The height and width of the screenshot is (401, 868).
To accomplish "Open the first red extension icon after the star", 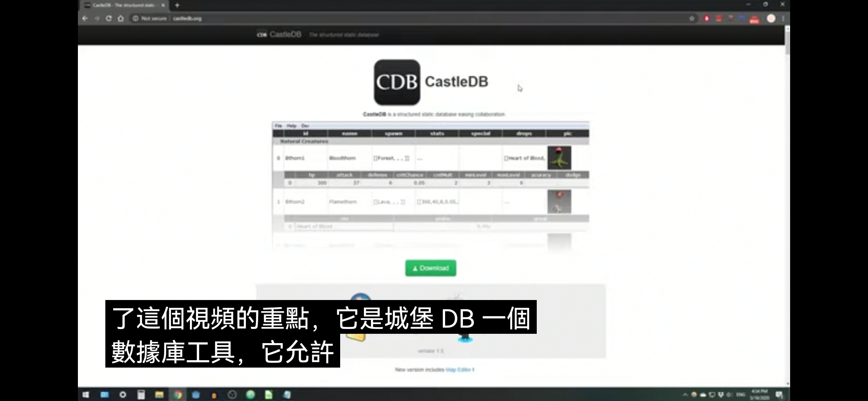I will 707,19.
